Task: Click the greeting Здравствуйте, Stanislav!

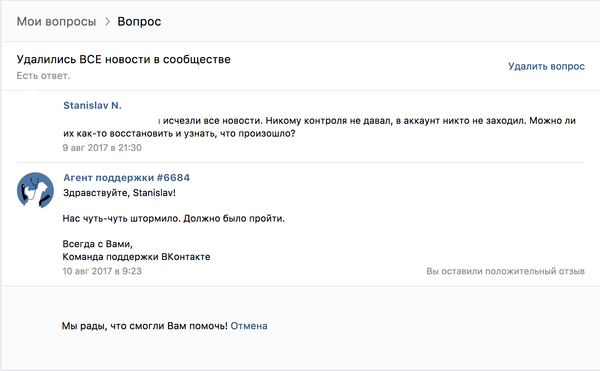Action: coord(119,193)
